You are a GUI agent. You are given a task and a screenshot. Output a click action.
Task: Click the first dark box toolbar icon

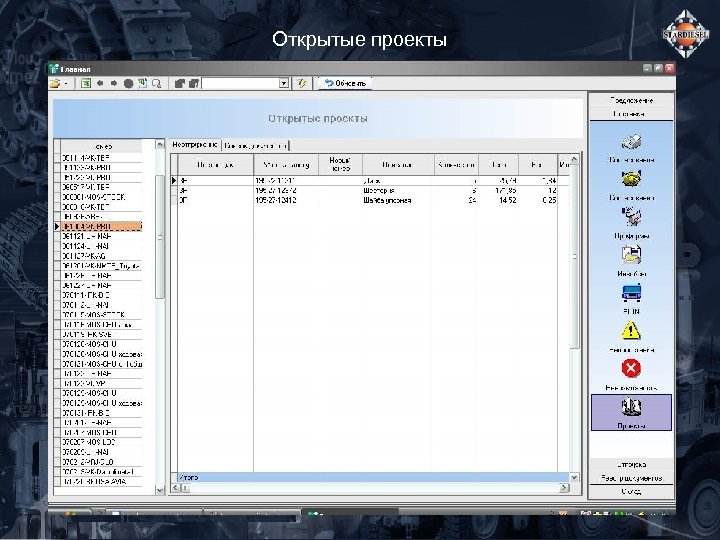coord(180,84)
